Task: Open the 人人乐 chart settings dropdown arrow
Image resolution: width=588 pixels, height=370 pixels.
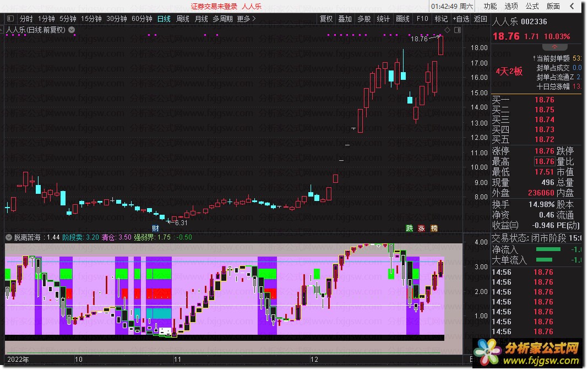Action: click(x=72, y=30)
